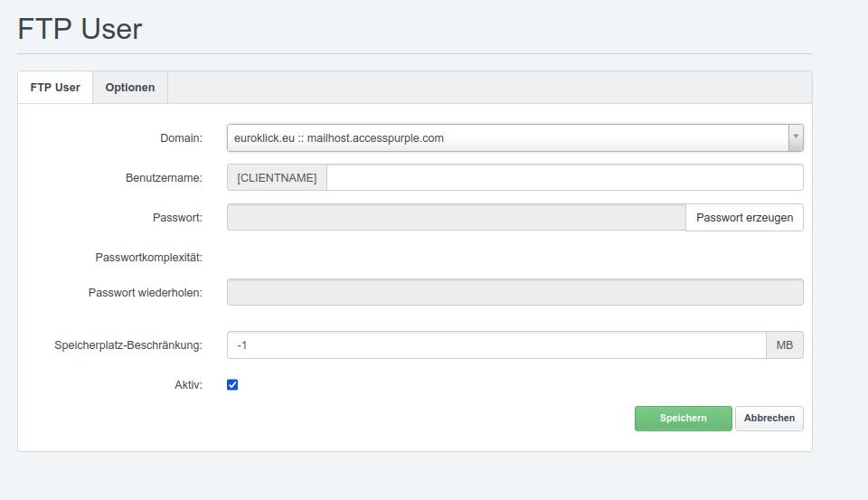Click the MB unit addon
The width and height of the screenshot is (868, 500).
(785, 345)
